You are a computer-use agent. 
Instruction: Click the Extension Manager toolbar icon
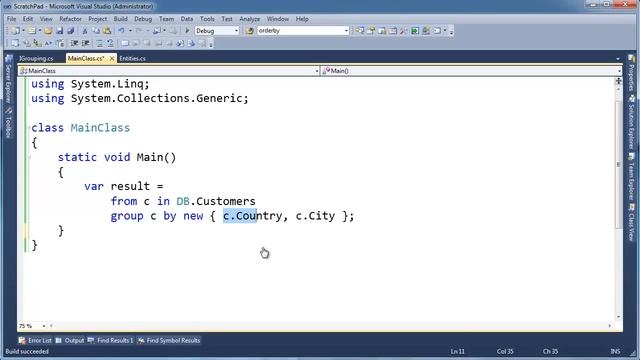(x=426, y=31)
